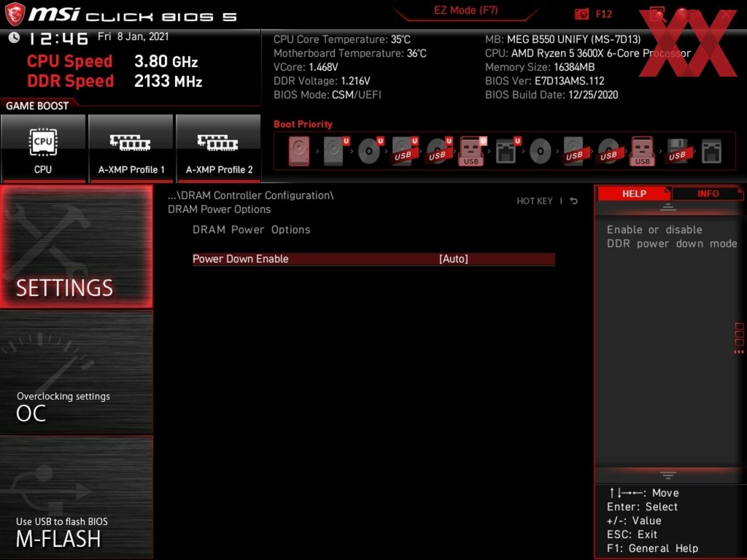747x560 pixels.
Task: Select the legacy network boot device without badge
Action: point(711,152)
